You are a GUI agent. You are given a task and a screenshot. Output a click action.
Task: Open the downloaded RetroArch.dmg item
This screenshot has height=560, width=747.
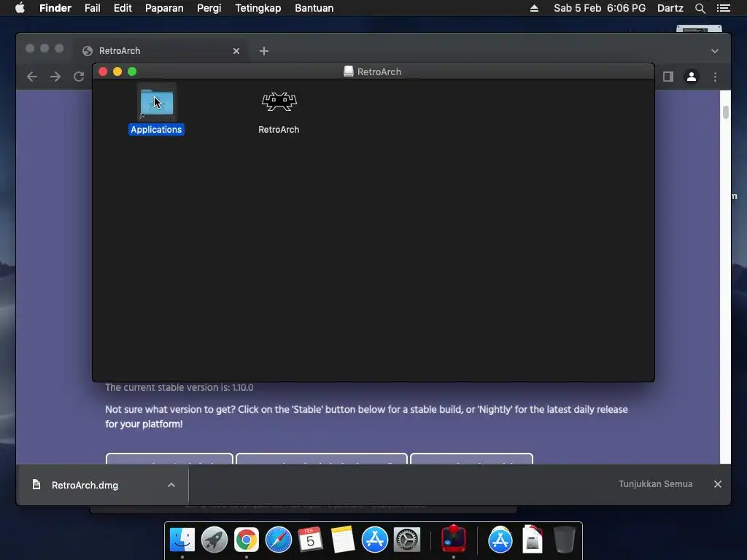click(85, 485)
